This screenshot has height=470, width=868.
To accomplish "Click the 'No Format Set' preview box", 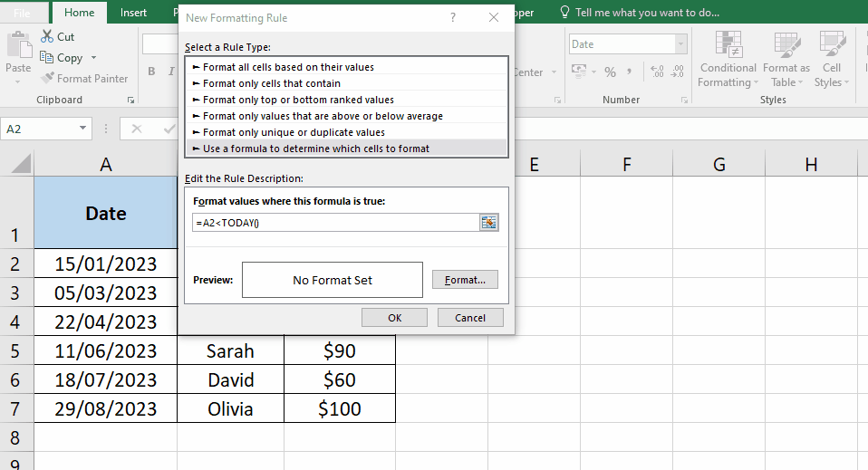I will point(333,280).
